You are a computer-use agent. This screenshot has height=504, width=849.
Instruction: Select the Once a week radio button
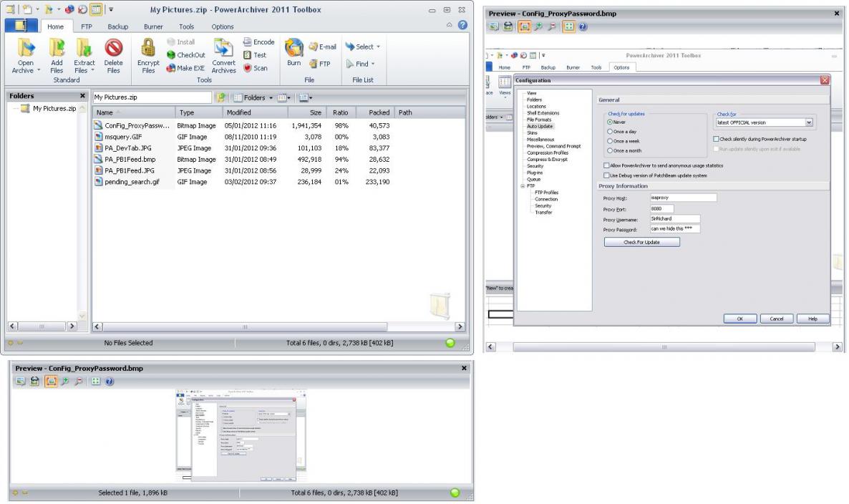(610, 141)
